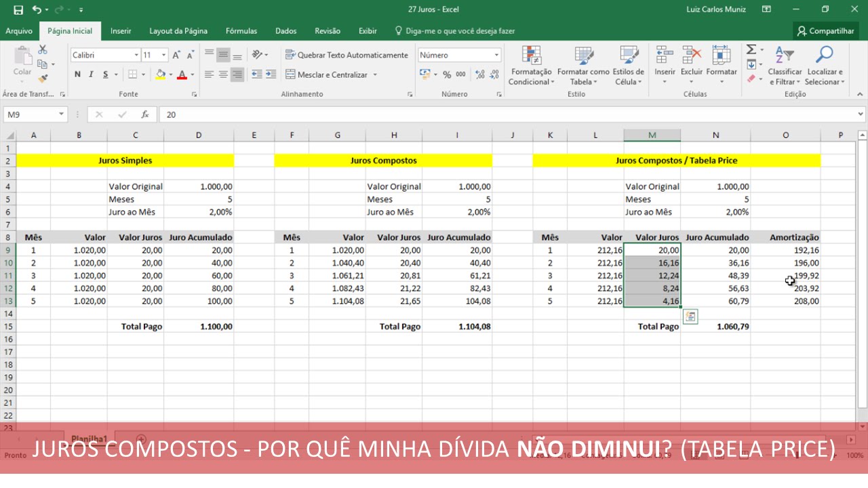Open Formatação Condicional menu
Screen dimensions: 868x488
click(x=532, y=66)
